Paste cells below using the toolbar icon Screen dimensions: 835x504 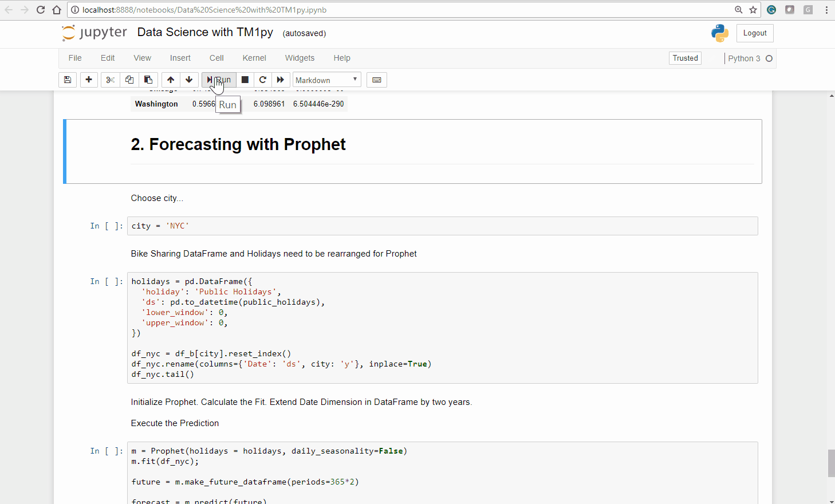[148, 80]
